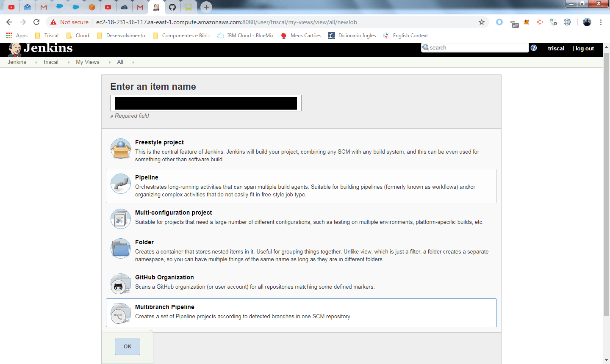This screenshot has width=610, height=364.
Task: Click into the Jenkins search box
Action: point(475,48)
